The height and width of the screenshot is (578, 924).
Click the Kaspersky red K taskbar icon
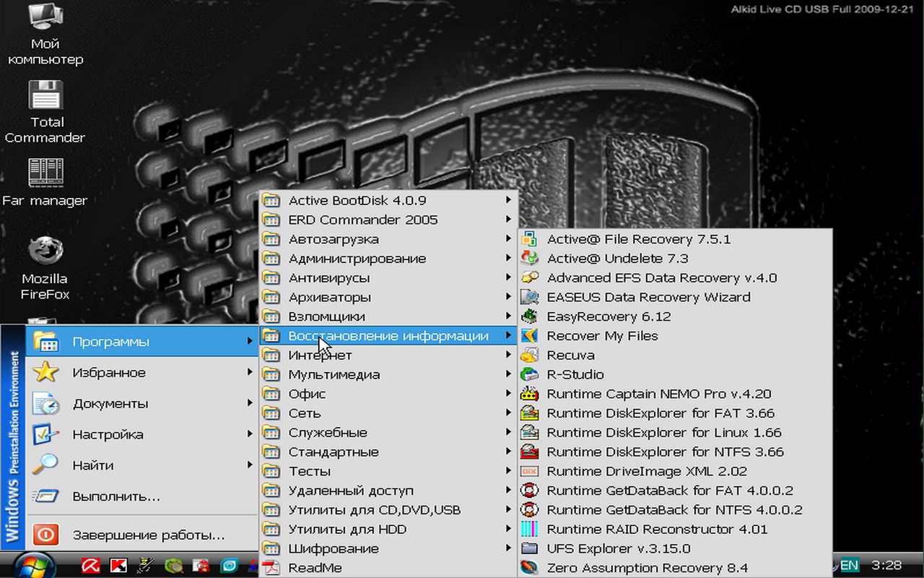118,566
